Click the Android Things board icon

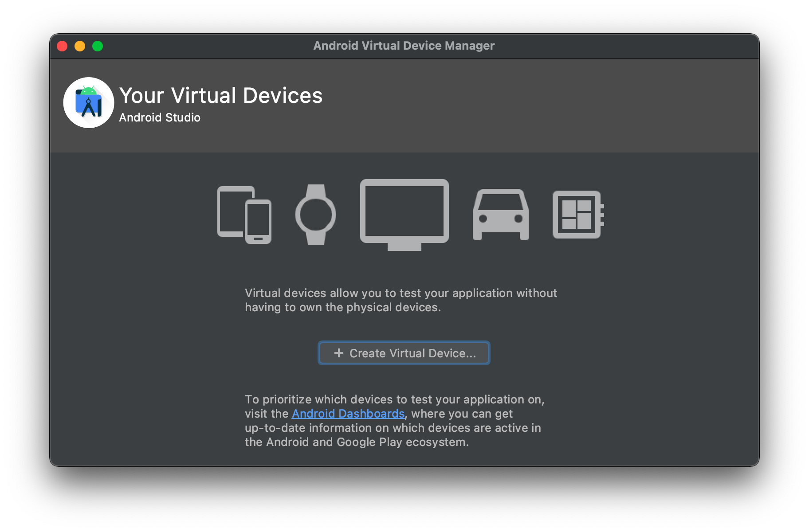coord(578,215)
